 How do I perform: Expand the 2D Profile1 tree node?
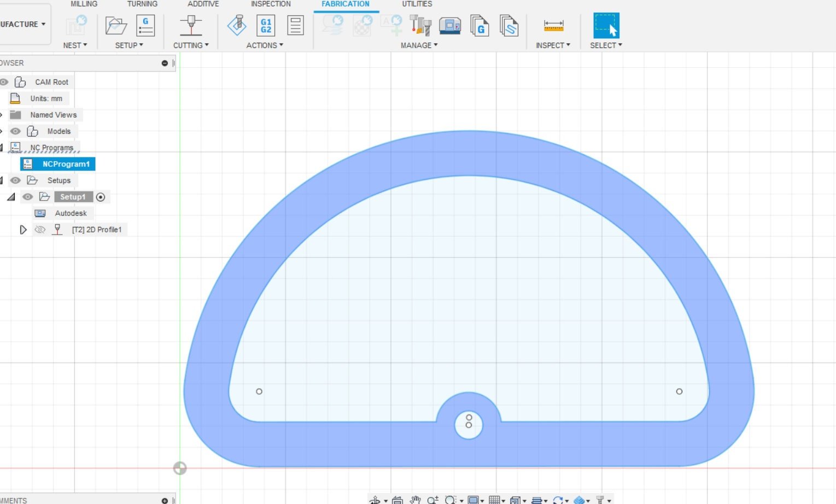pos(23,230)
